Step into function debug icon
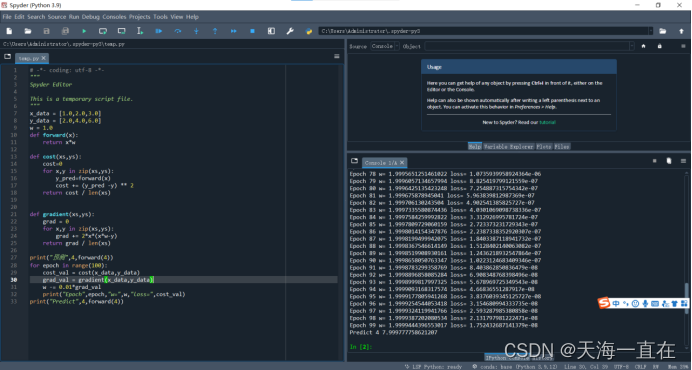This screenshot has width=692, height=370. (196, 31)
